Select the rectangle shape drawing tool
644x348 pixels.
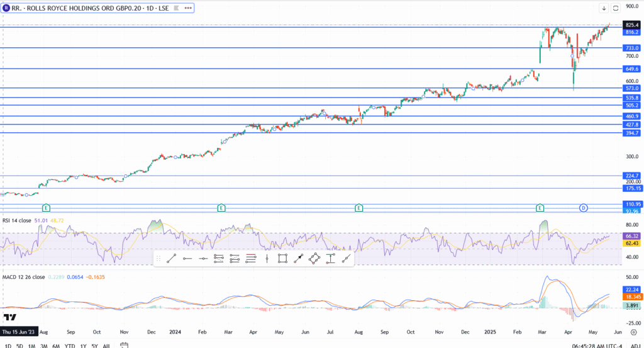pos(282,259)
